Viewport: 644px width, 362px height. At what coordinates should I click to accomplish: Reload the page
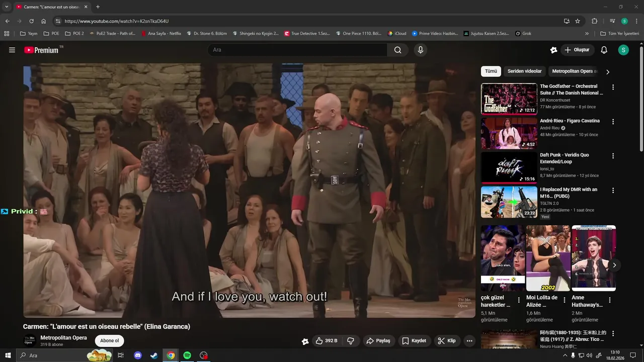31,21
